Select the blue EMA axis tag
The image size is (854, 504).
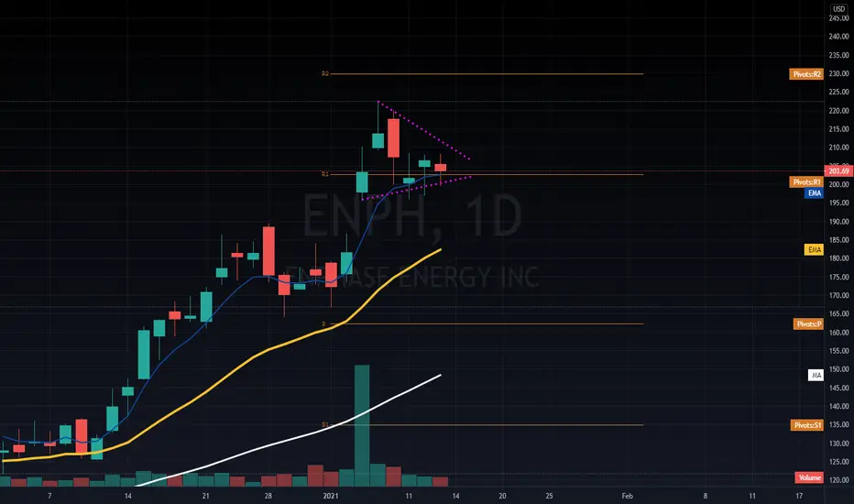coord(814,192)
